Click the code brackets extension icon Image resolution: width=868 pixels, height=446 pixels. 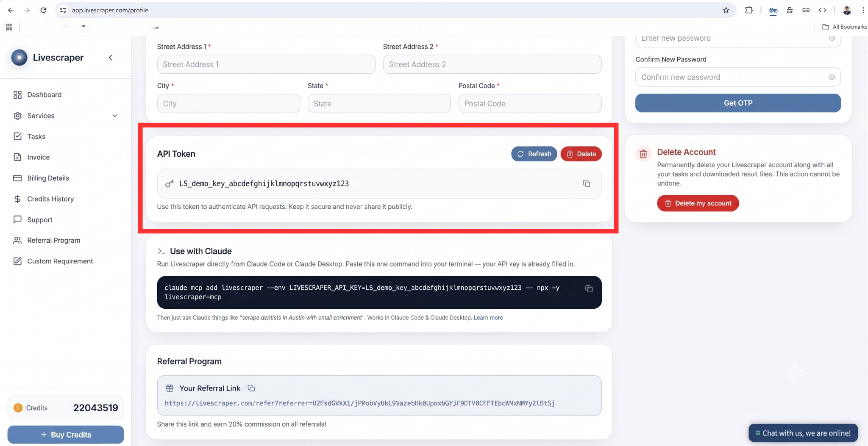822,10
